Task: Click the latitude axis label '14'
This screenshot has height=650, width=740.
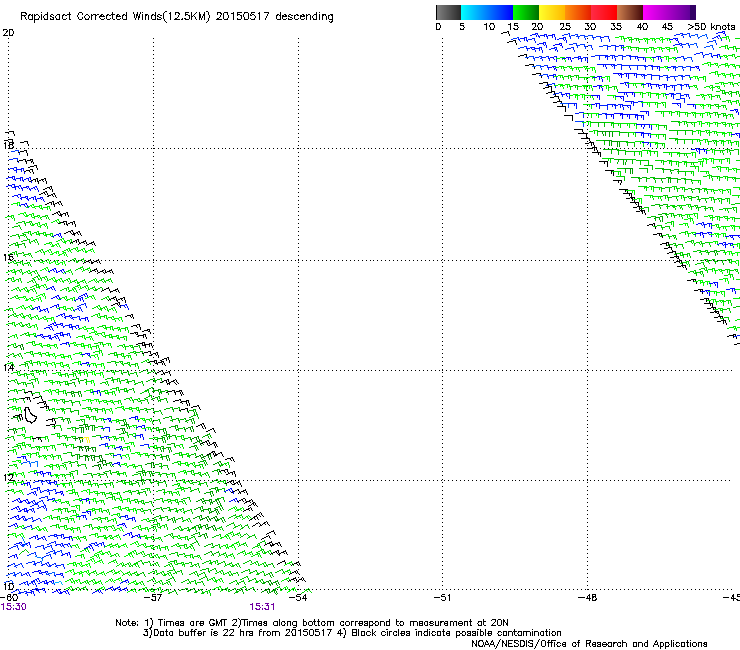Action: coord(8,367)
